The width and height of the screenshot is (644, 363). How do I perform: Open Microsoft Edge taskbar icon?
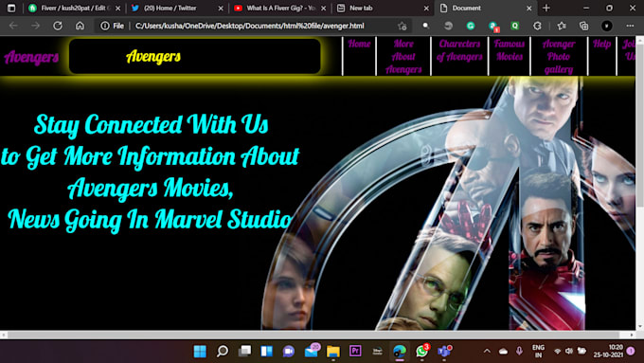[400, 351]
